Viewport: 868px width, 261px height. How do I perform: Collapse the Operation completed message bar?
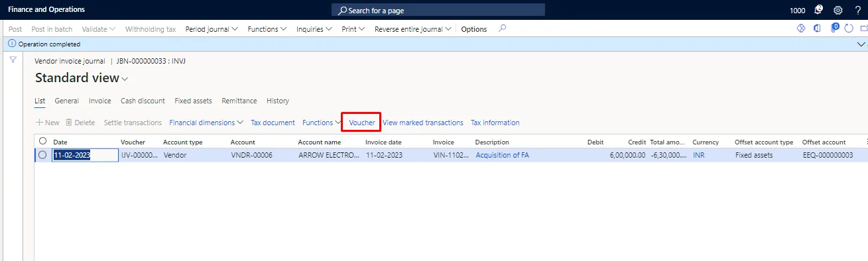click(x=861, y=44)
